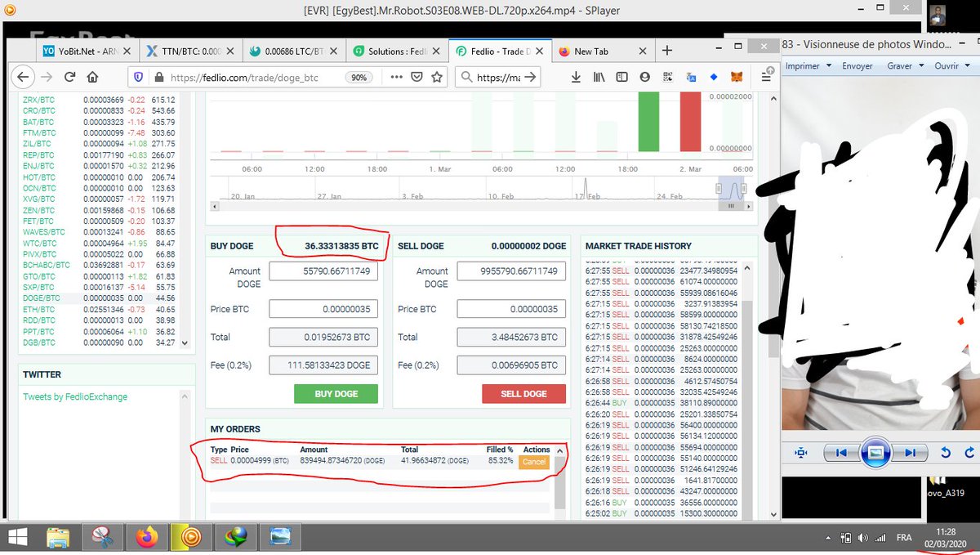Click the translate extension icon

(x=690, y=77)
